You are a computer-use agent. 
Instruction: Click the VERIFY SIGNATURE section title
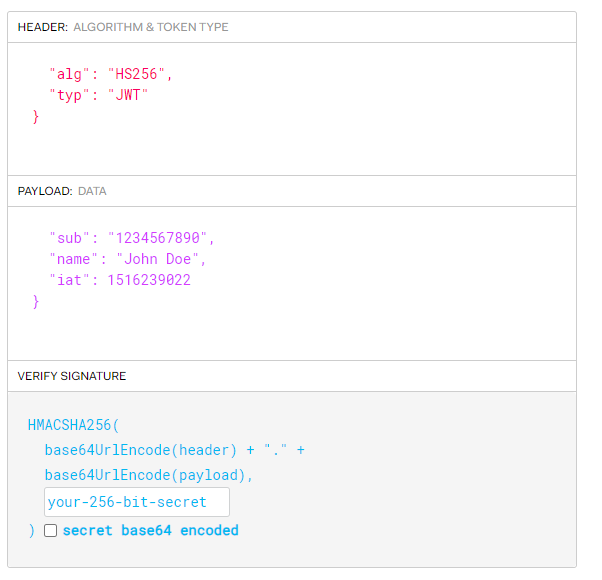click(72, 376)
